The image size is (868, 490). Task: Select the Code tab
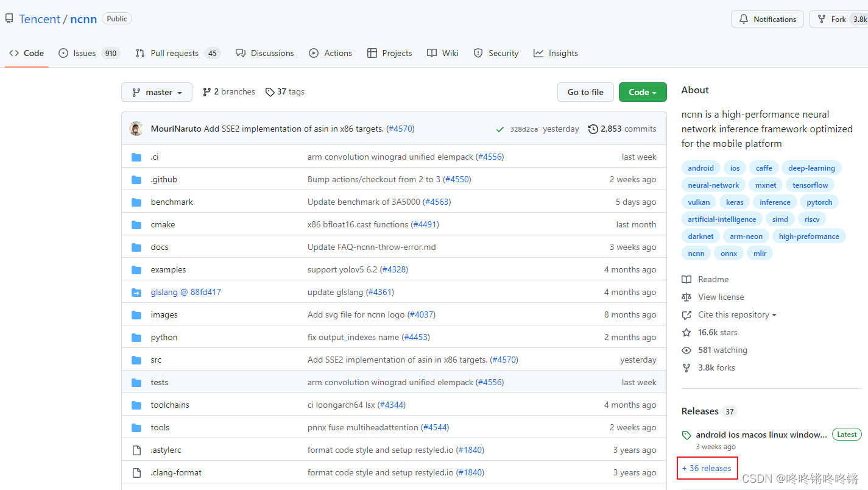(x=26, y=53)
